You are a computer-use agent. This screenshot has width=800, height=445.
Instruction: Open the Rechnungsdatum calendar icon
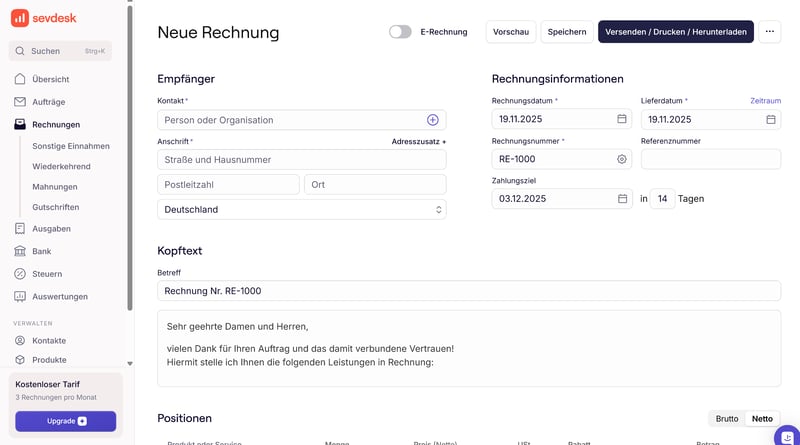click(x=621, y=119)
